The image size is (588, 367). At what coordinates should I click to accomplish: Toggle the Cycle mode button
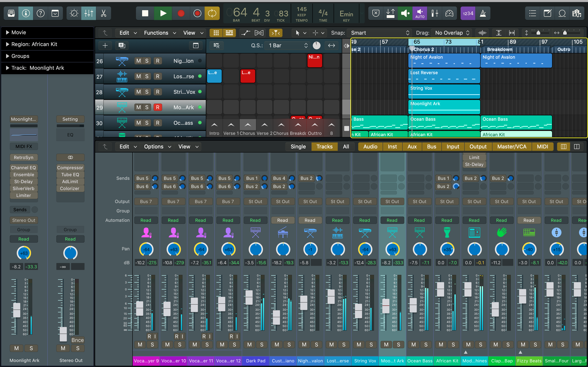pos(212,13)
